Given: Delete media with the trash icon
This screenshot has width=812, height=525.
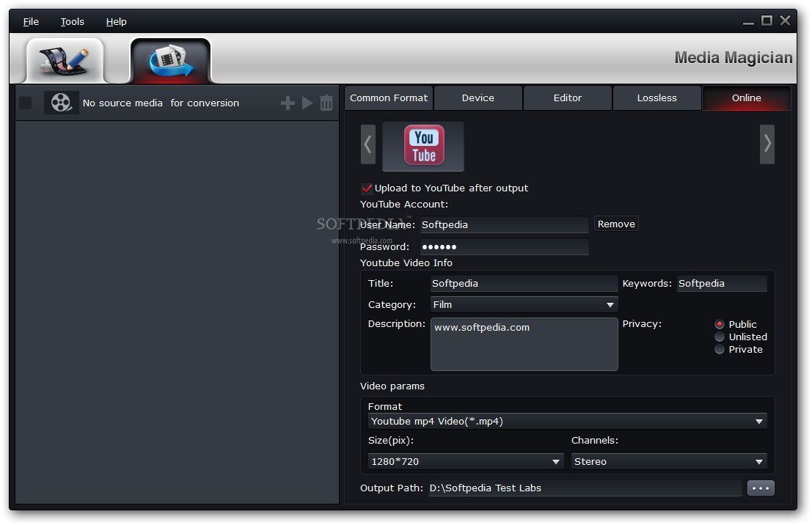Looking at the screenshot, I should click(x=326, y=103).
